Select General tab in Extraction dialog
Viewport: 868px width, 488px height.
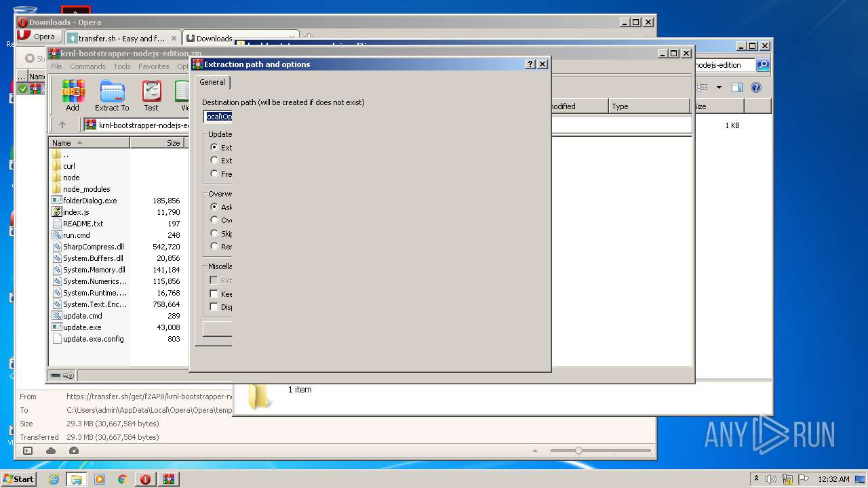point(212,82)
